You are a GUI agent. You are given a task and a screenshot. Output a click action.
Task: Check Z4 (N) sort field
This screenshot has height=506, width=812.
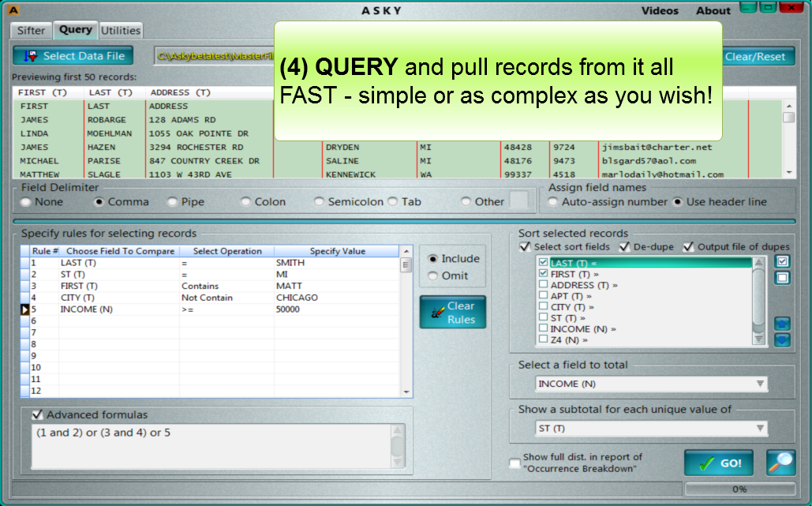pos(543,339)
